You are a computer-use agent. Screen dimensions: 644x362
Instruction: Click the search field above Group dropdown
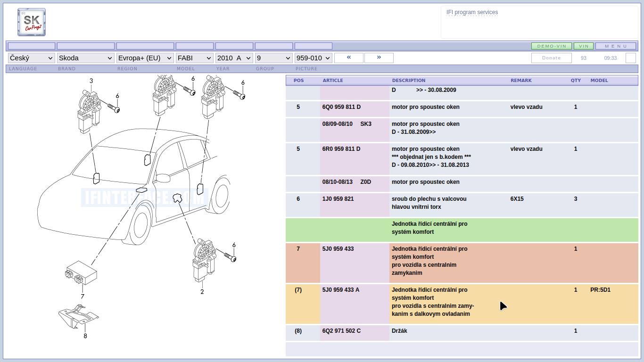(274, 46)
